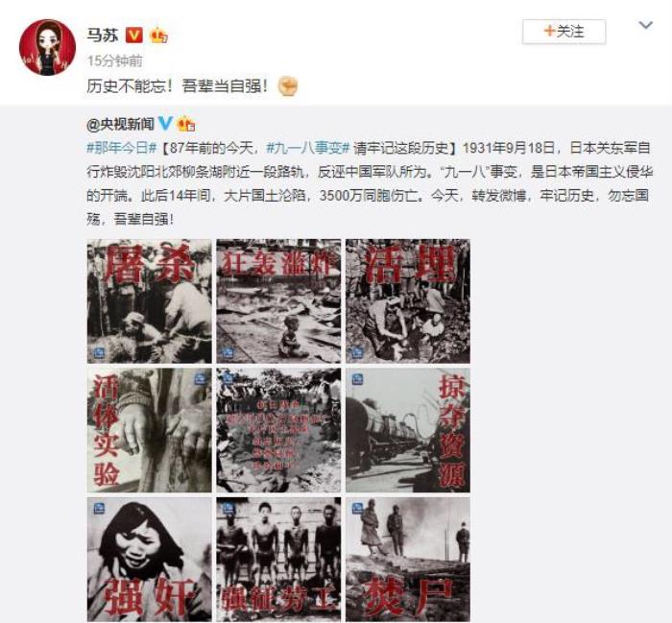672x623 pixels.
Task: Open the 强征劳工 image thumbnail
Action: pos(278,559)
